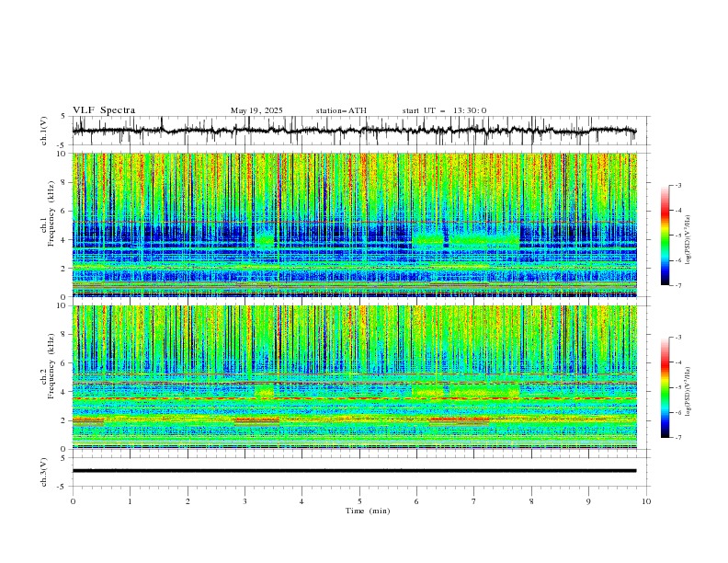This screenshot has height=563, width=728.
Task: Click the log(PSD) label beside ch.2 color bar
Action: pyautogui.click(x=688, y=392)
